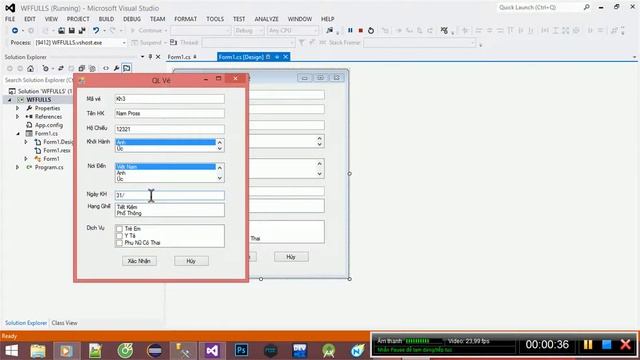Open the Solution Explorer window options dropdown arrow
The image size is (640, 360).
click(142, 57)
